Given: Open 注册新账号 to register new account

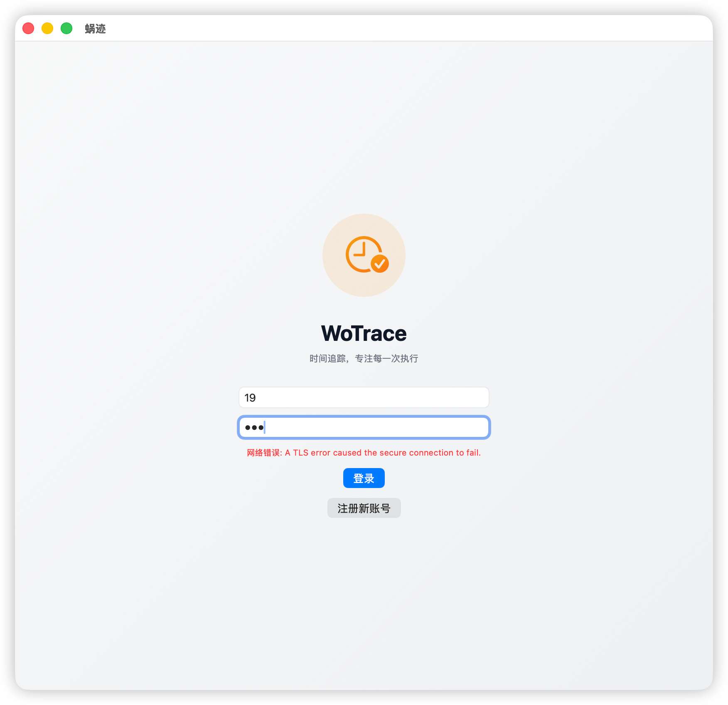Looking at the screenshot, I should coord(364,508).
